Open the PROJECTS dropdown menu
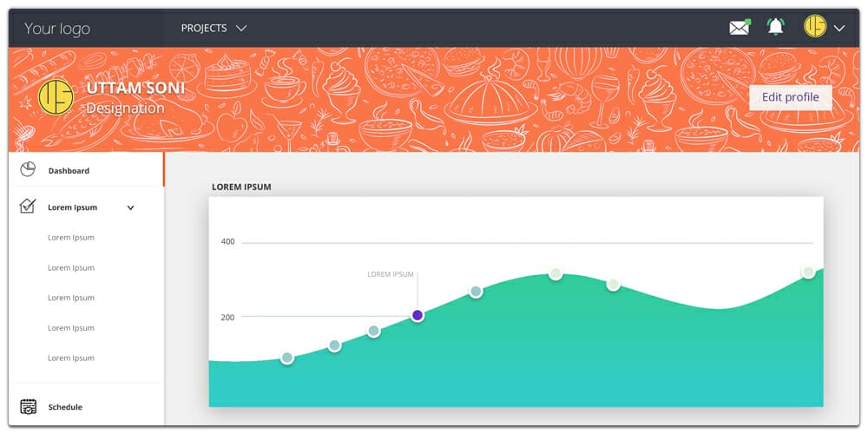Screen dimensions: 868x434 (214, 28)
